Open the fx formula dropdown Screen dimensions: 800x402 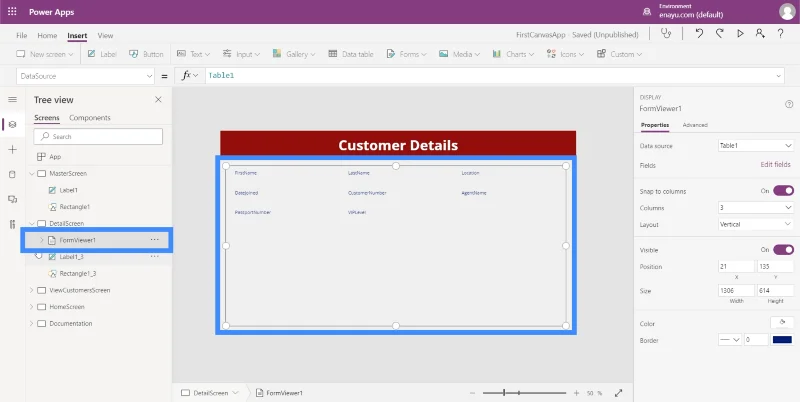pos(190,76)
